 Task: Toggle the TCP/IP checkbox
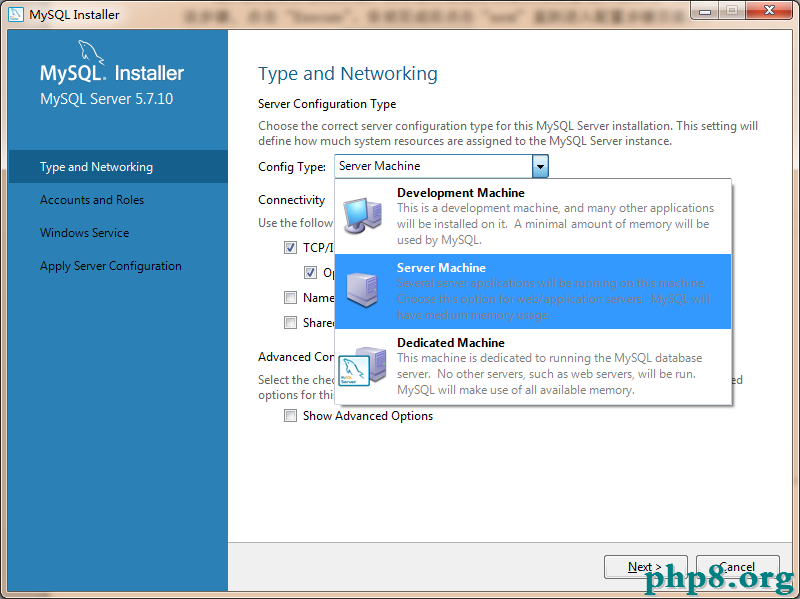click(290, 248)
